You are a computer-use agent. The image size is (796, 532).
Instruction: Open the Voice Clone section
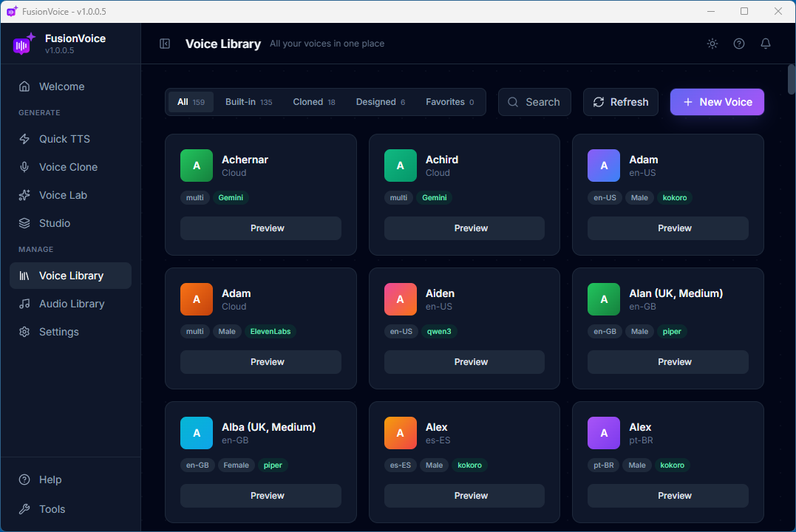pos(69,167)
